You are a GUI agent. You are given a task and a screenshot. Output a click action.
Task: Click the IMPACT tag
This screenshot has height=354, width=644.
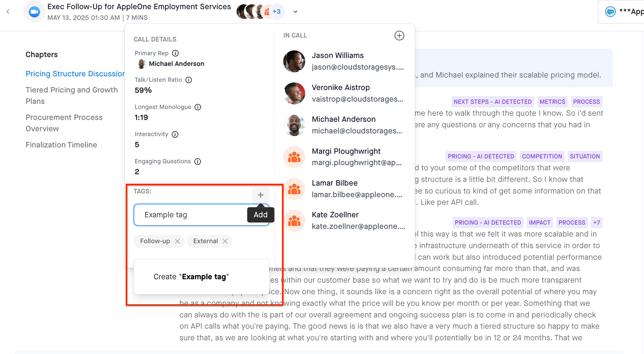click(x=540, y=223)
